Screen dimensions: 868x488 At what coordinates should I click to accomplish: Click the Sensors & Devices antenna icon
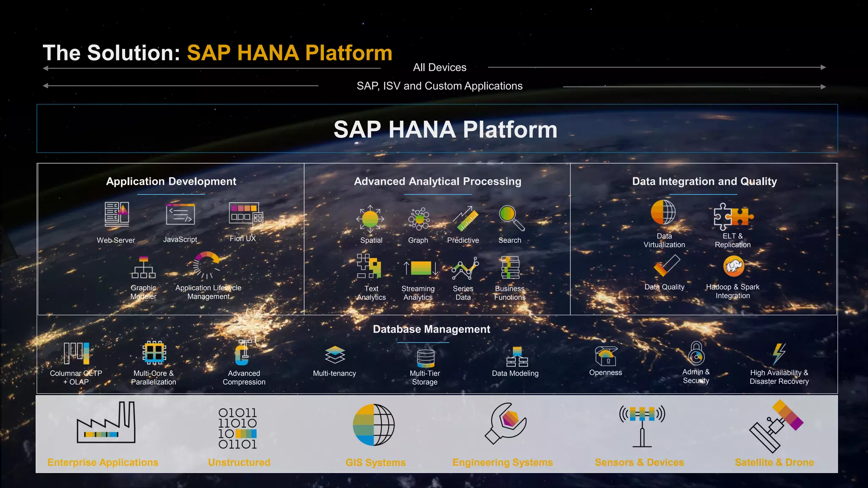click(642, 426)
